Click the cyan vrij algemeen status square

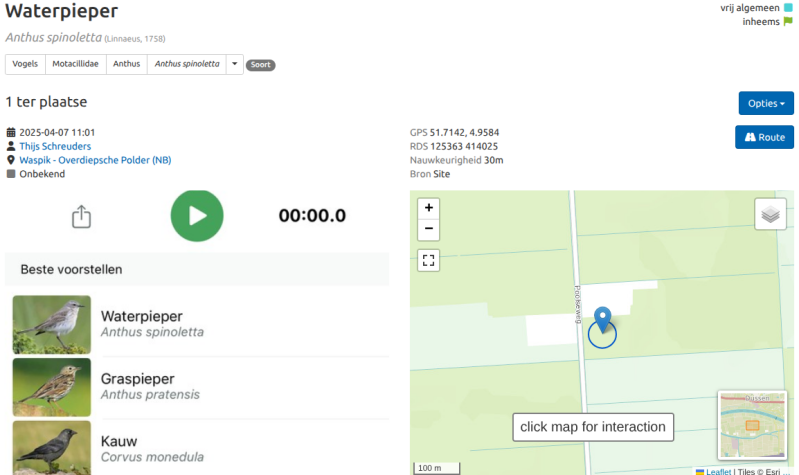[788, 8]
